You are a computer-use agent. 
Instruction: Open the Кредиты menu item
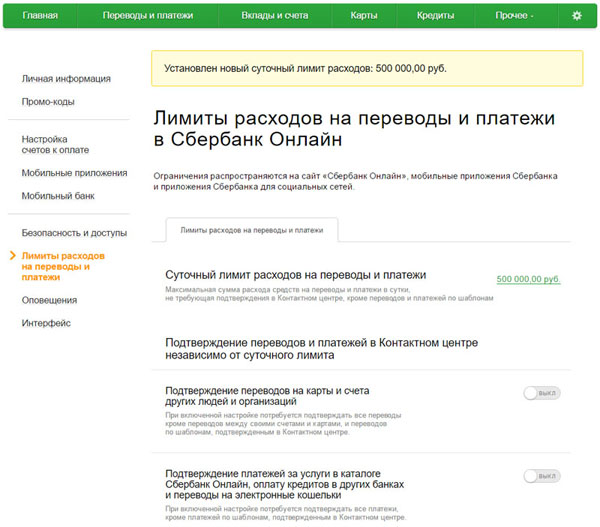[x=435, y=15]
